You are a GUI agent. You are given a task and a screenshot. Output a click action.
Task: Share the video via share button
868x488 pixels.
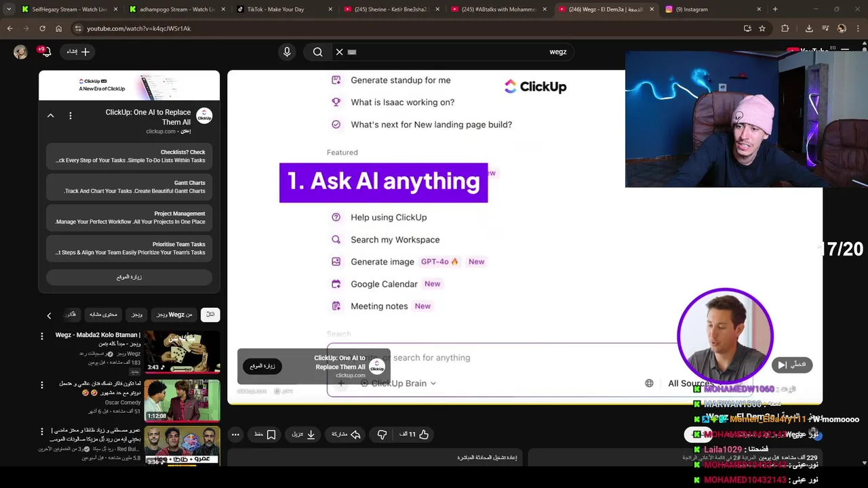click(346, 434)
